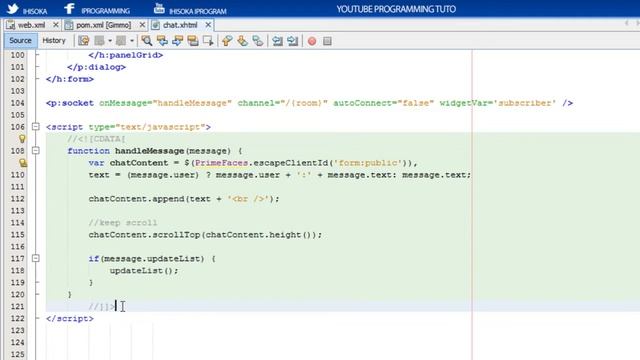
Task: Collapse the if block fold at line 117
Action: (36, 258)
